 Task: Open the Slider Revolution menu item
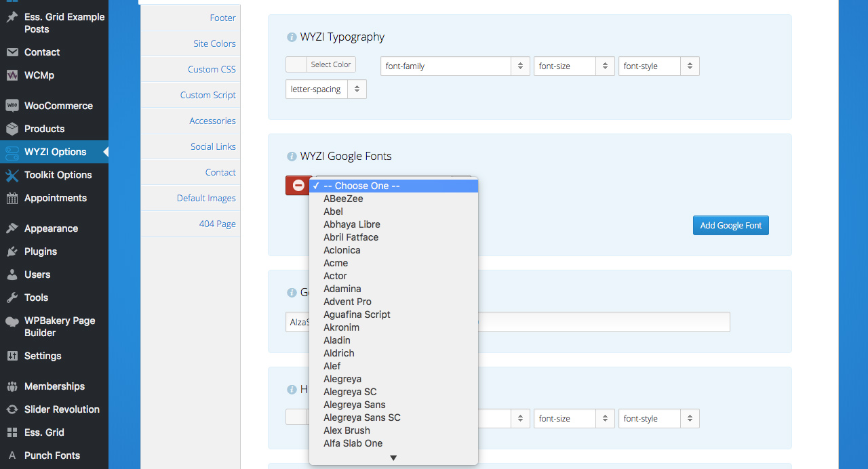pyautogui.click(x=54, y=409)
